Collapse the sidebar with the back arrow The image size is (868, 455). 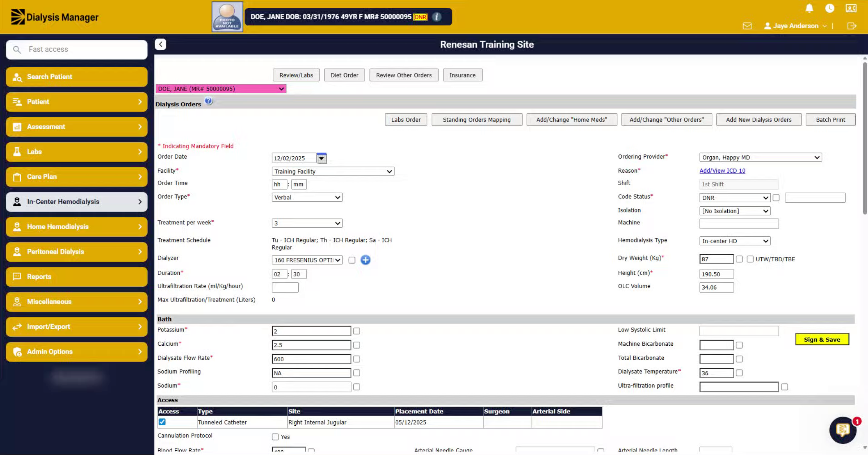click(161, 44)
